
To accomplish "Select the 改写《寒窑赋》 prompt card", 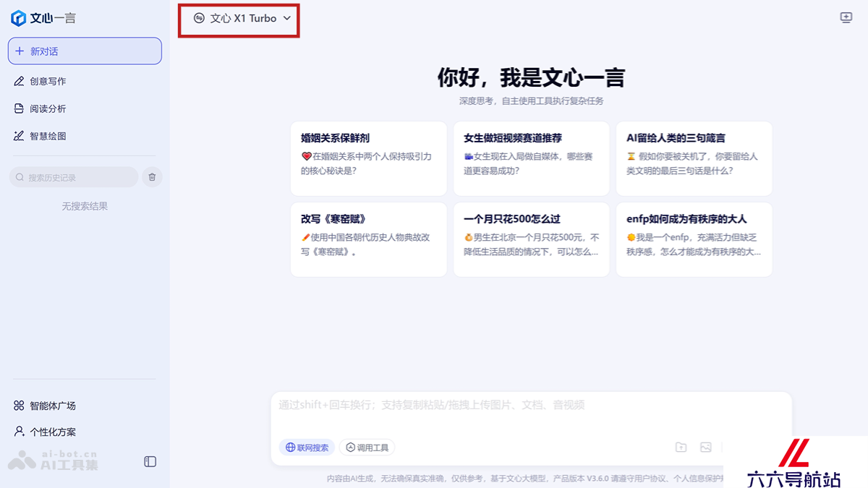I will 369,239.
